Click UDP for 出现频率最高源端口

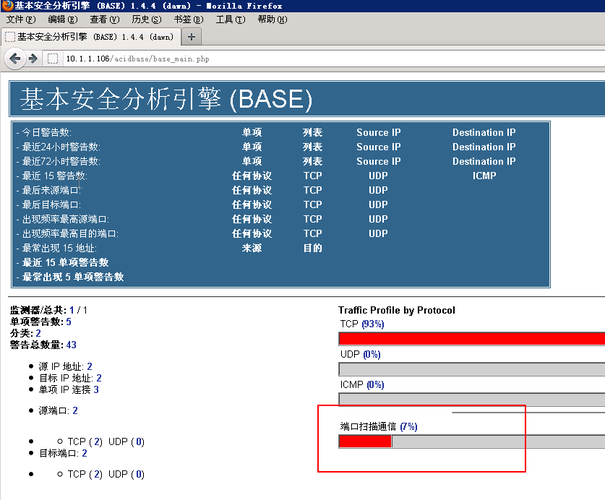click(378, 219)
